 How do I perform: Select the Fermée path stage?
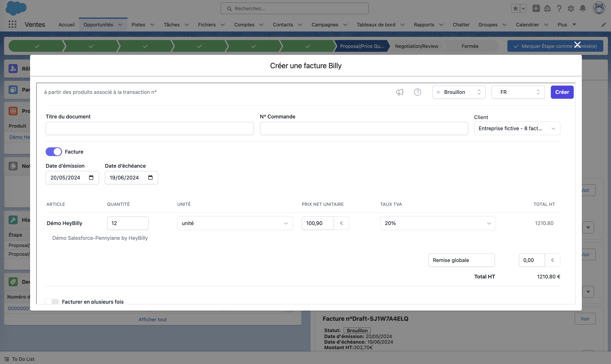pyautogui.click(x=470, y=46)
